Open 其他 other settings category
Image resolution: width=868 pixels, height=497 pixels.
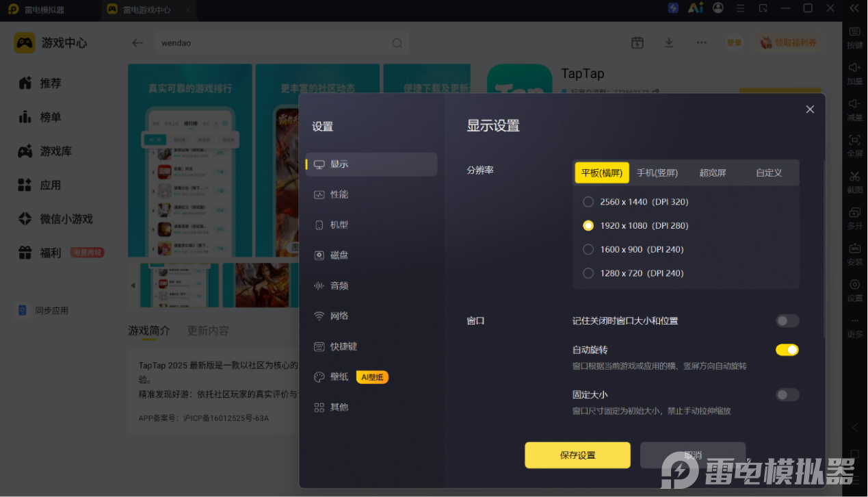coord(371,407)
